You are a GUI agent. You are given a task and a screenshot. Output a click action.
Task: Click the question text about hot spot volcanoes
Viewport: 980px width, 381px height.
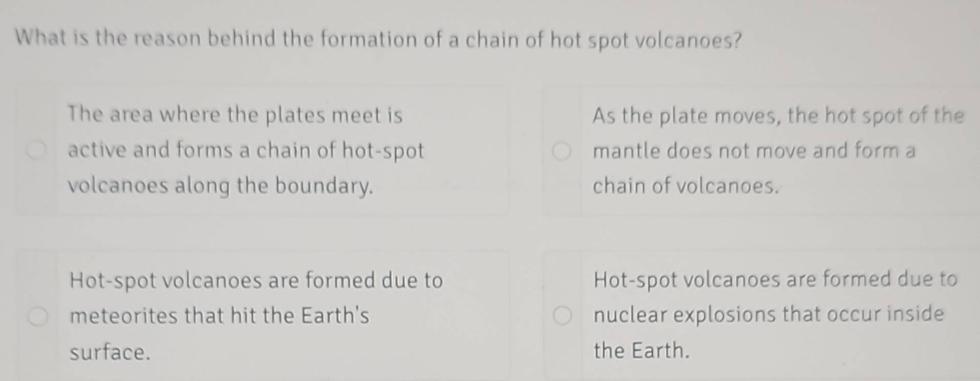pos(379,39)
